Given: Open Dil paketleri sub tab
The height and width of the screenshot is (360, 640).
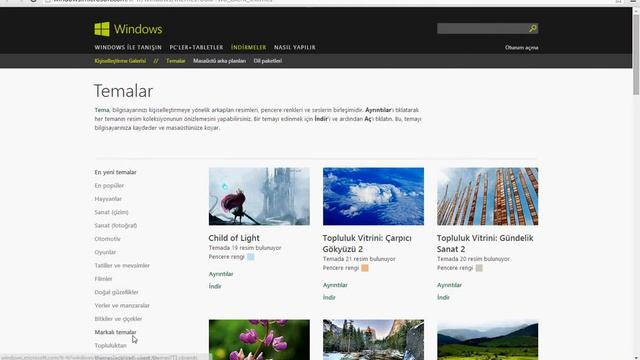Looking at the screenshot, I should point(268,61).
